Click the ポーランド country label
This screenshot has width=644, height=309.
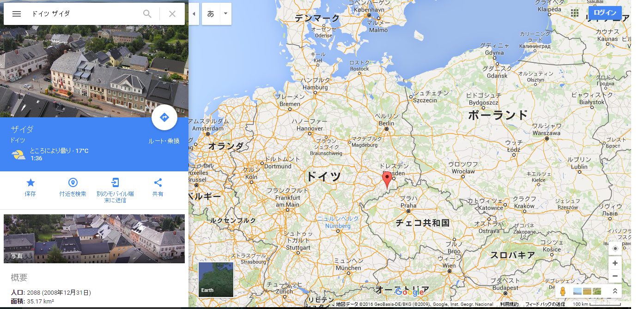pyautogui.click(x=498, y=115)
